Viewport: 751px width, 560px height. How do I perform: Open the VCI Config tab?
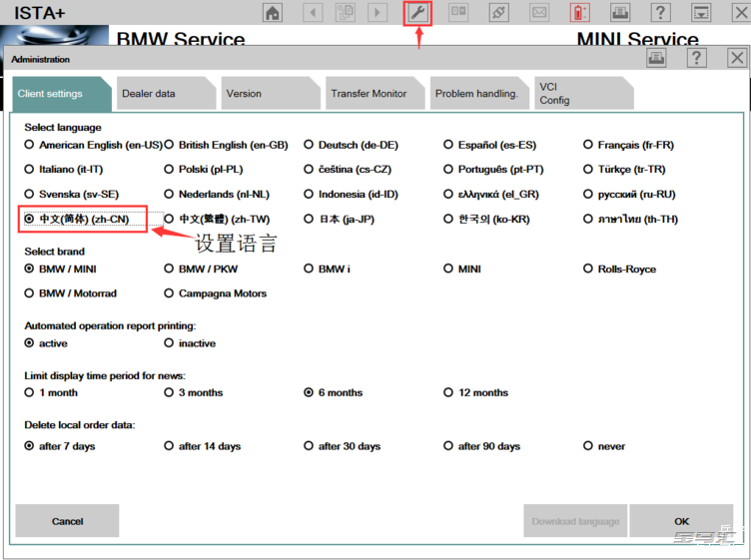583,94
